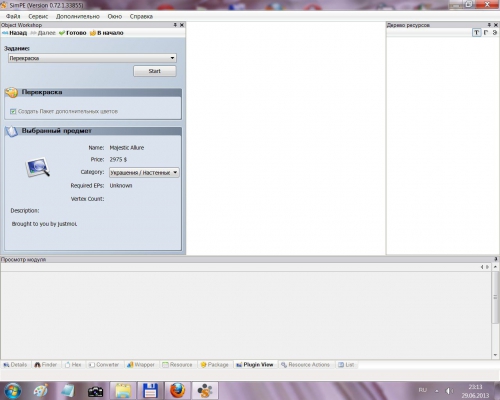Switch to the Converter tab
Image resolution: width=500 pixels, height=400 pixels.
tap(104, 365)
